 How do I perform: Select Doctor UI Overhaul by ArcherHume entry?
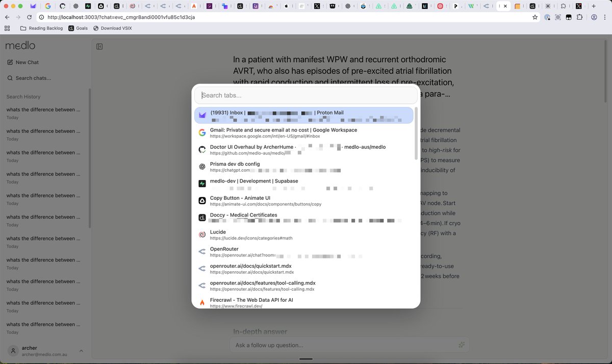click(x=304, y=149)
